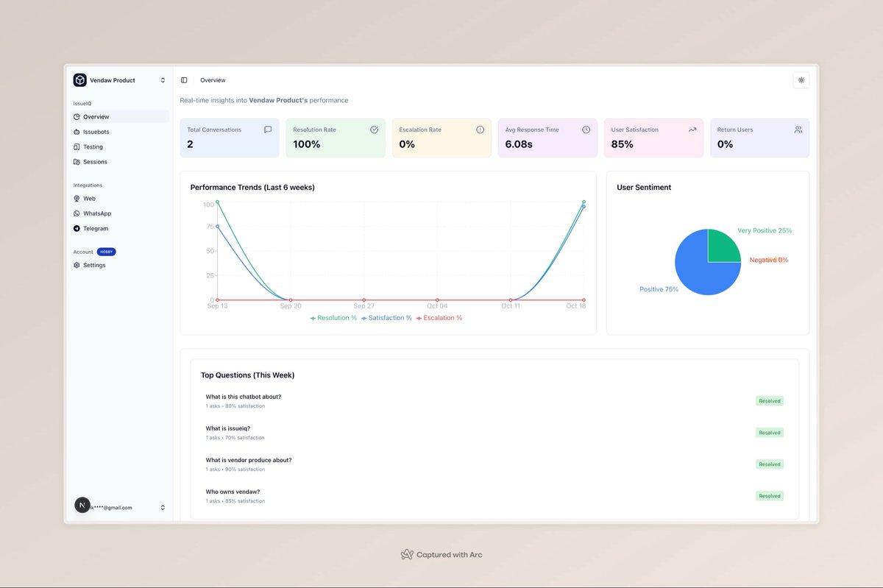Open the Testing panel from the sidebar
The width and height of the screenshot is (883, 588).
[93, 146]
